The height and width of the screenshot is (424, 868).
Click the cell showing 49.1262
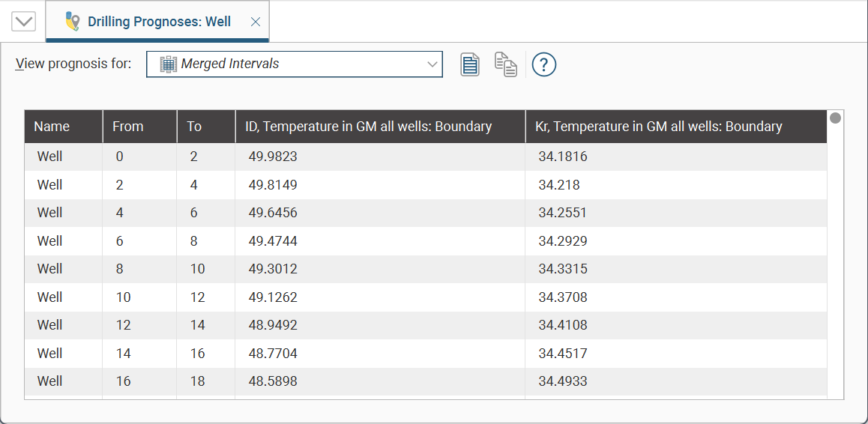pos(273,297)
